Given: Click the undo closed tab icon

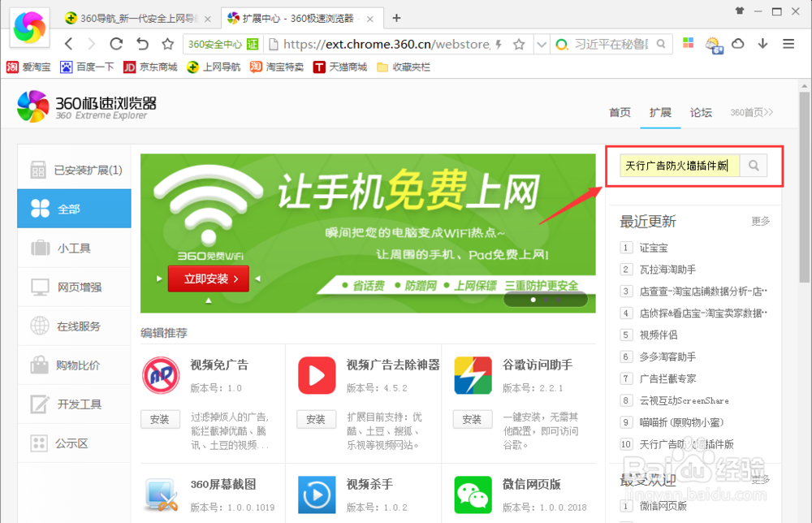Looking at the screenshot, I should point(142,44).
